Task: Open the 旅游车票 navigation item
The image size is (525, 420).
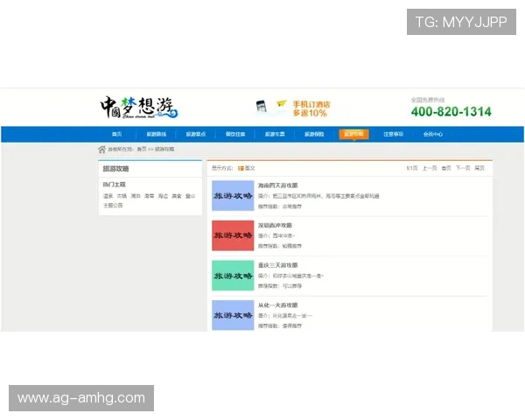Action: point(275,134)
